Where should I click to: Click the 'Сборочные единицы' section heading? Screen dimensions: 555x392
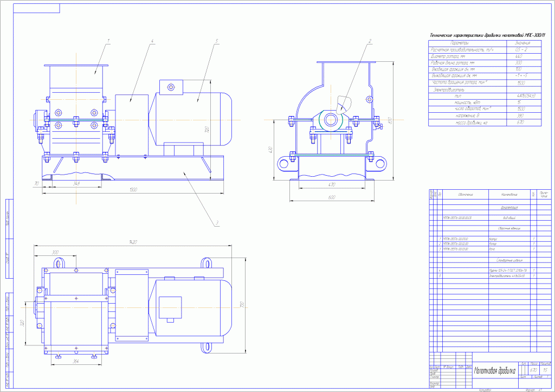click(x=509, y=228)
